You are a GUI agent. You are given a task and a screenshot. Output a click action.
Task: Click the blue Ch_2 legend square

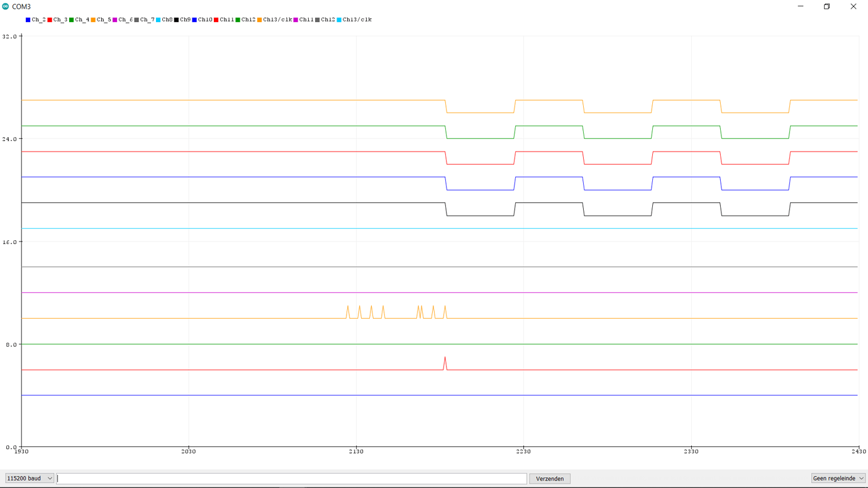(x=26, y=19)
